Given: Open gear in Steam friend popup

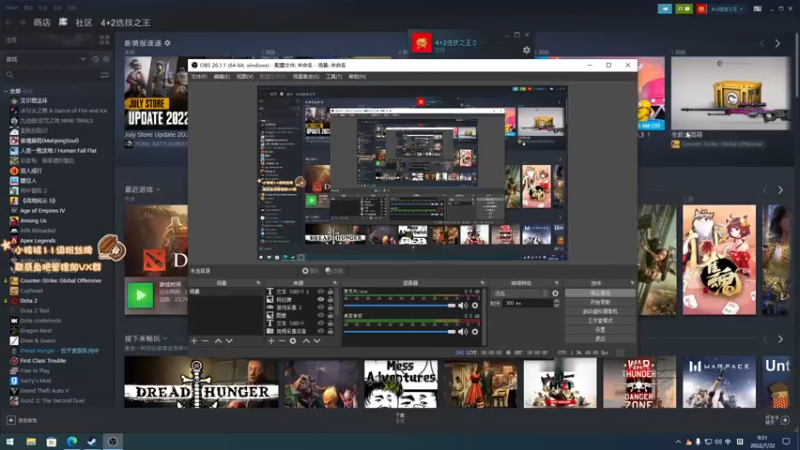Looking at the screenshot, I should (527, 50).
